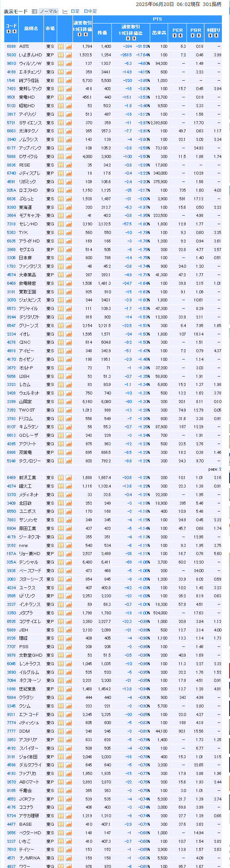Open book icon for いよぎんHD row
The width and height of the screenshot is (230, 868).
tap(61, 55)
